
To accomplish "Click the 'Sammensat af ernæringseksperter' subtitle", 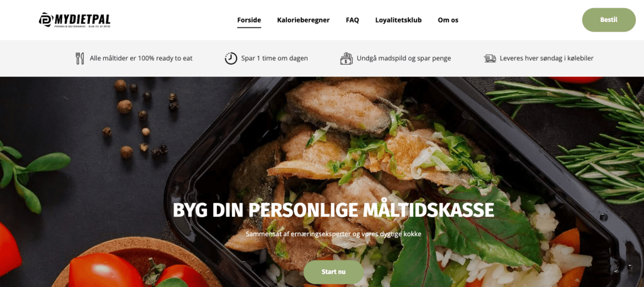I will coord(333,234).
